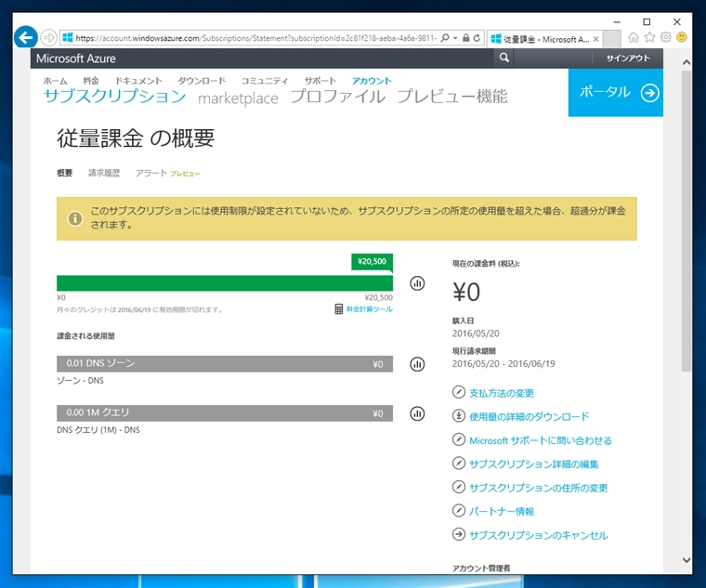This screenshot has height=588, width=706.
Task: Switch to the 請求履歴 tab
Action: (x=104, y=173)
